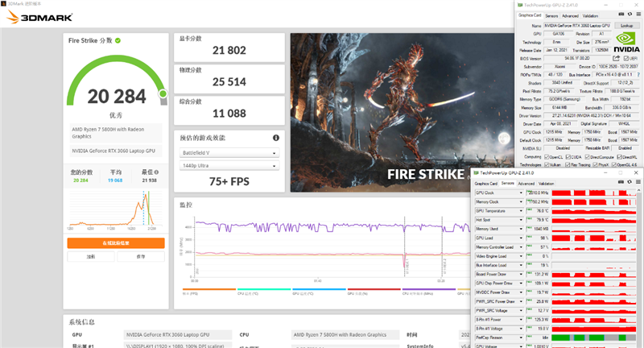Screen dimensions: 644x348
Task: Expand GPU Temperature sensor dropdown
Action: click(x=521, y=211)
